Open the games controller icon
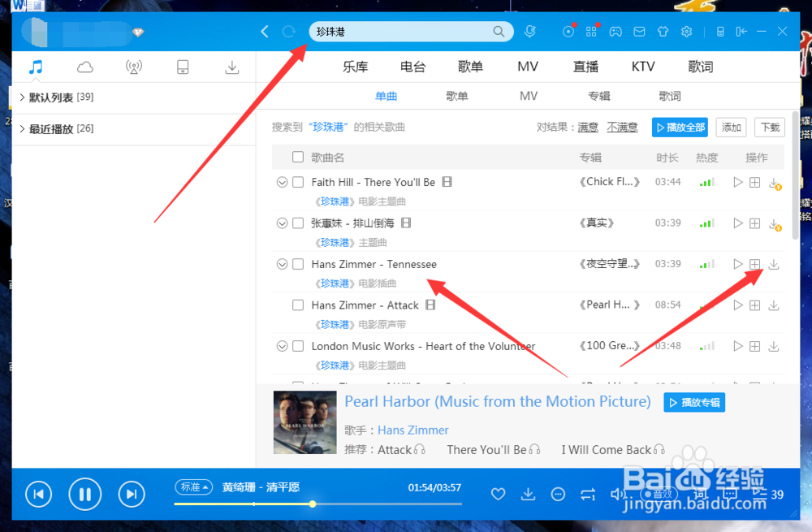The width and height of the screenshot is (812, 532). click(x=615, y=32)
